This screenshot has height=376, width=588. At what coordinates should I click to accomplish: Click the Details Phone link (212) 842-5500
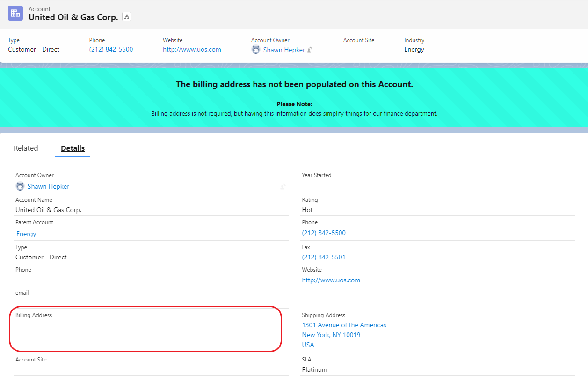point(324,233)
